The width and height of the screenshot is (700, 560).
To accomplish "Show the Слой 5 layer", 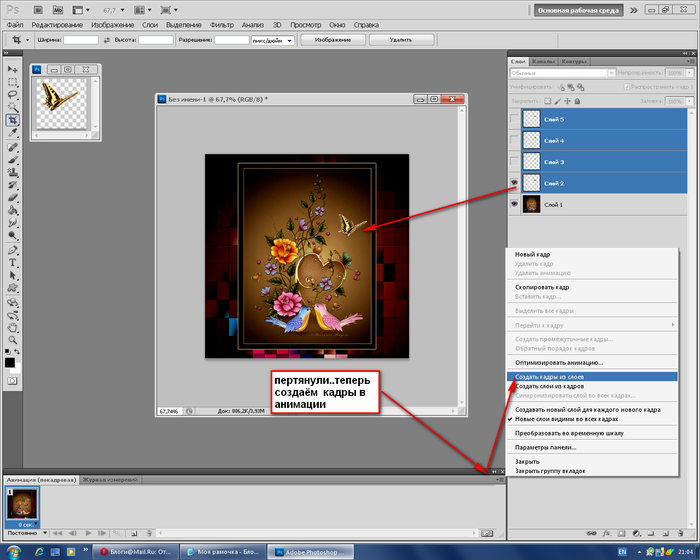I will (x=514, y=119).
